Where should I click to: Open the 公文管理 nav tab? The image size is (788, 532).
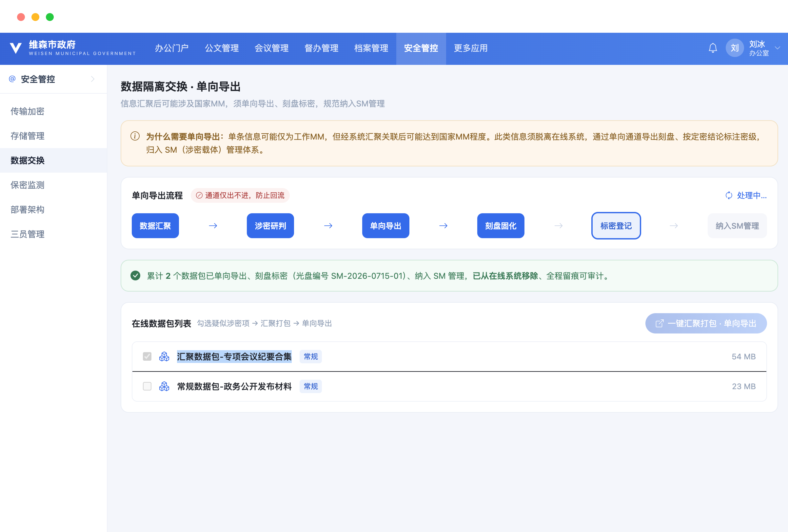tap(222, 48)
